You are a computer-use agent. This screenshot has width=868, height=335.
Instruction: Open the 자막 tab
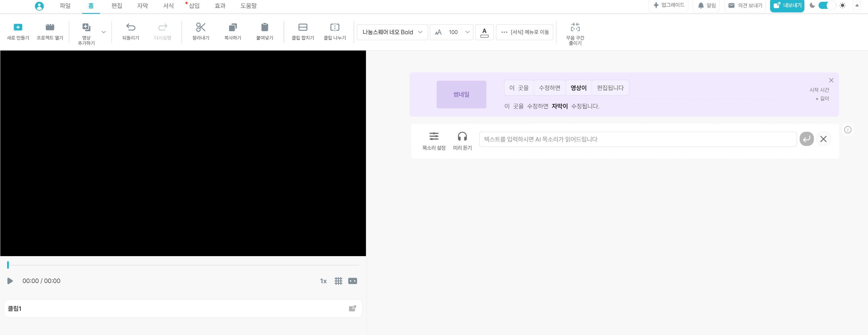click(x=143, y=6)
